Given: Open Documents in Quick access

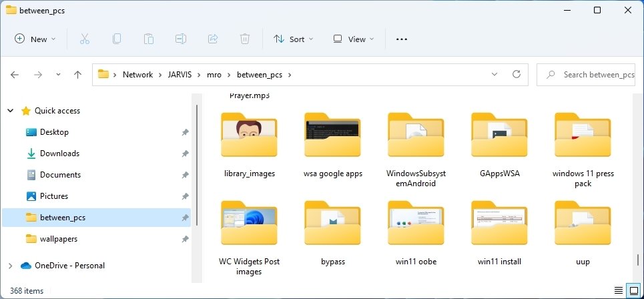Looking at the screenshot, I should (x=60, y=175).
